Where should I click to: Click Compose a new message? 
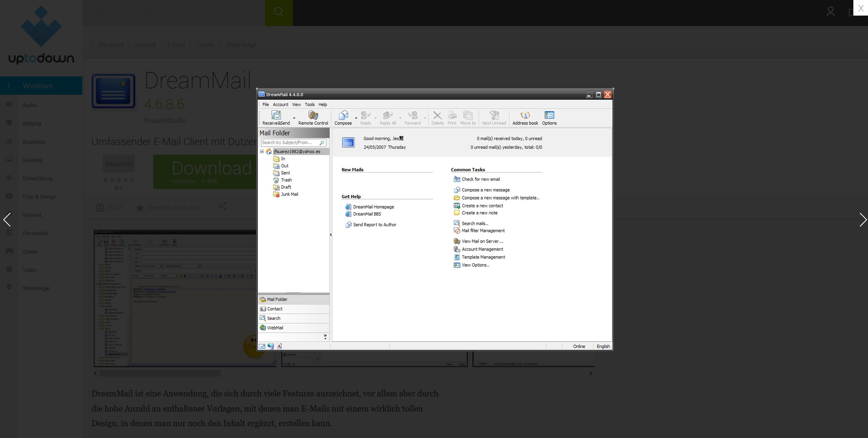[482, 190]
